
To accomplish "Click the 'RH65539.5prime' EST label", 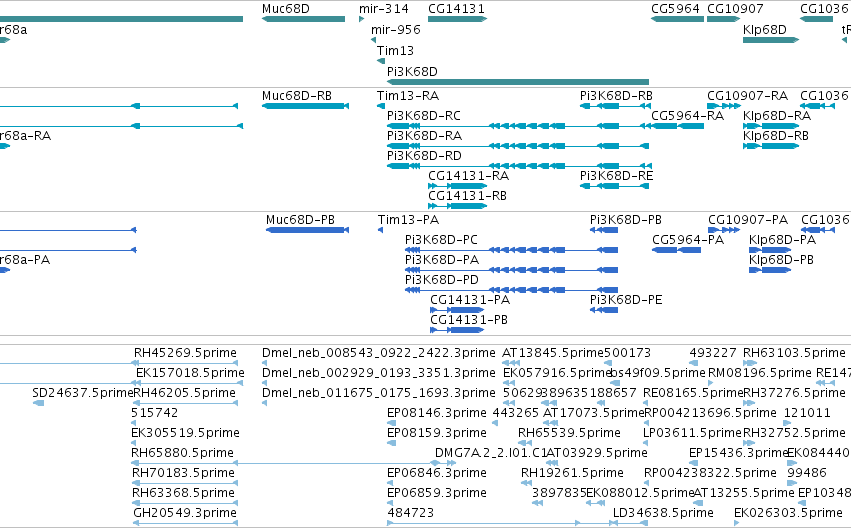I will 569,433.
